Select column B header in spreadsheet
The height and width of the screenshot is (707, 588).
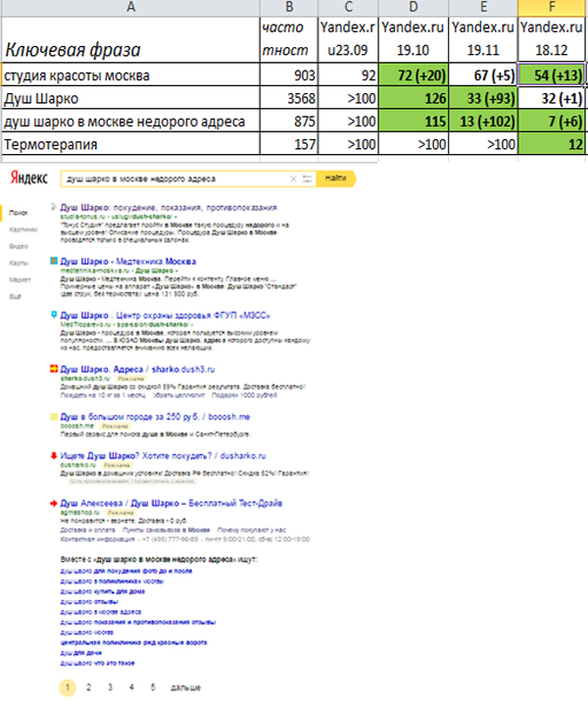[x=289, y=8]
